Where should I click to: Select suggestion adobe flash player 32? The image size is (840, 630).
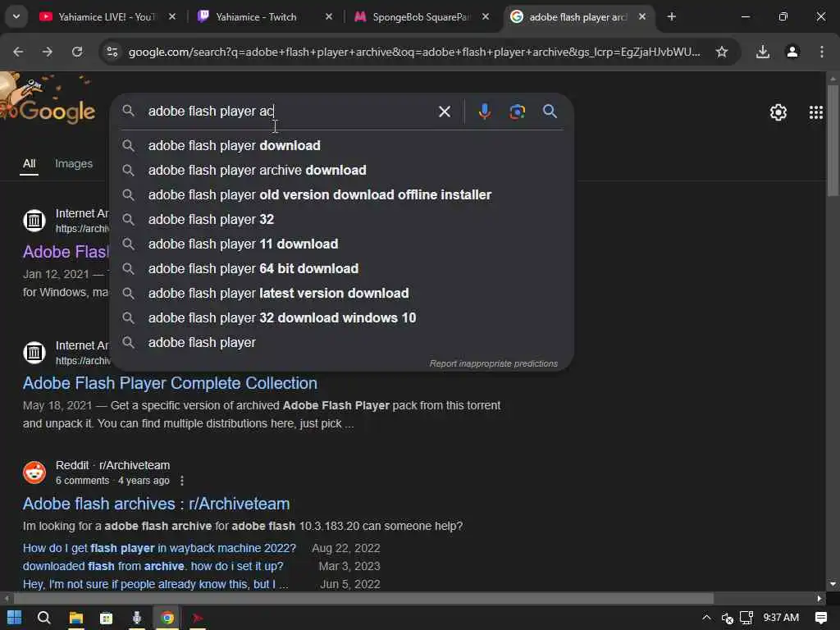pos(342,220)
